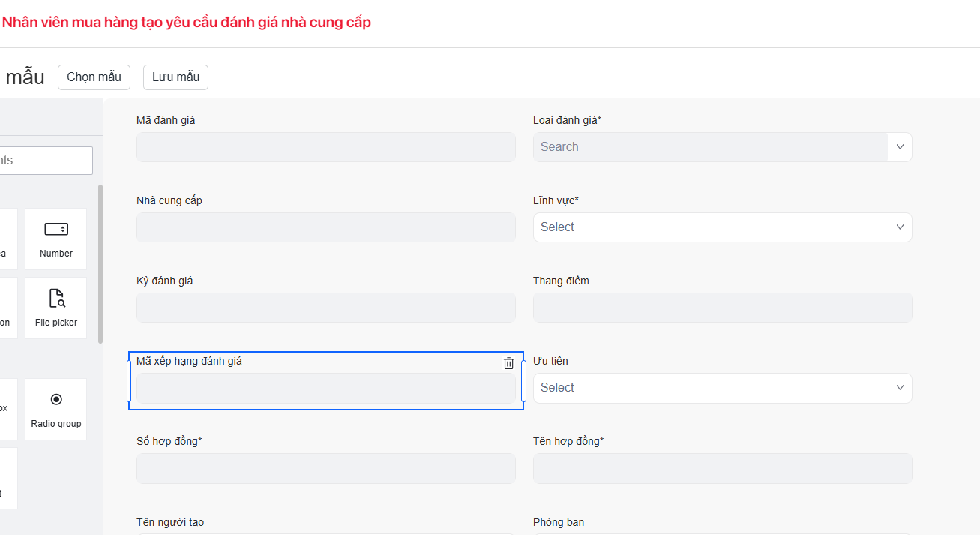
Task: Click the Số hợp đồng input field
Action: coord(325,468)
